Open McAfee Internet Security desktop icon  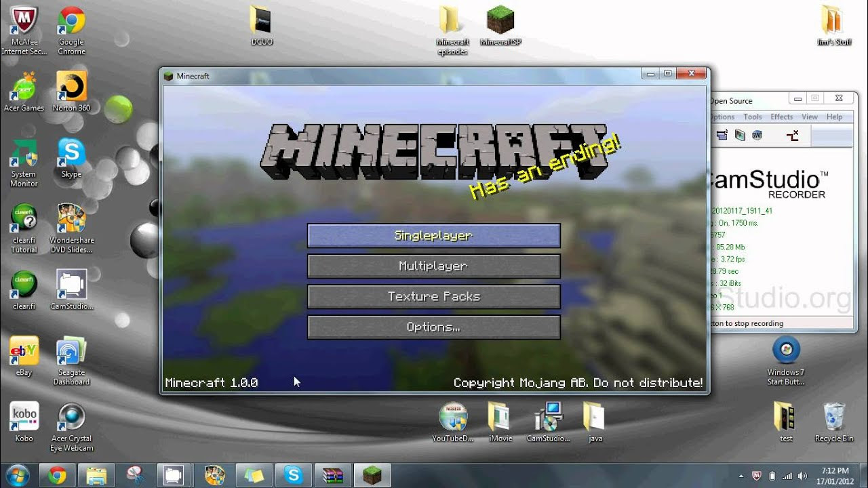click(24, 30)
